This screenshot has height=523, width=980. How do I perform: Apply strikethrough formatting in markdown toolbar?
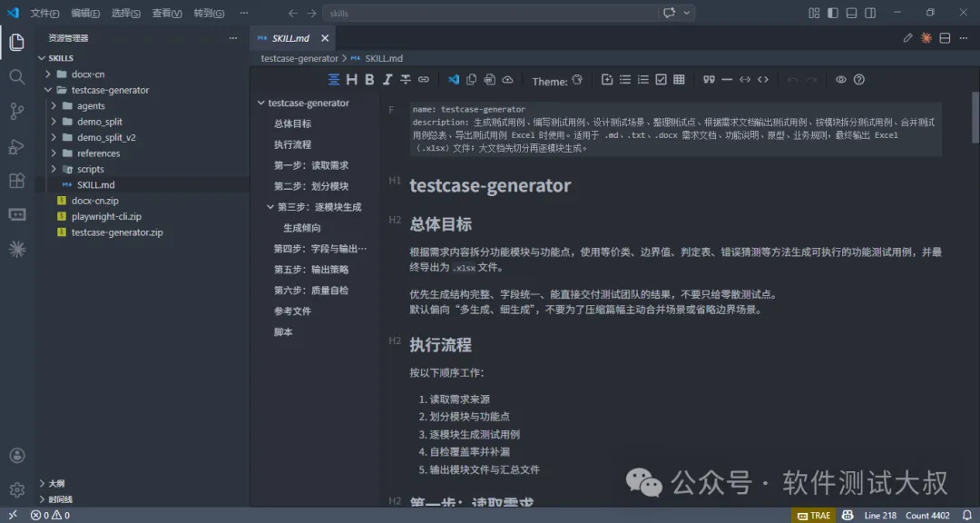tap(406, 80)
